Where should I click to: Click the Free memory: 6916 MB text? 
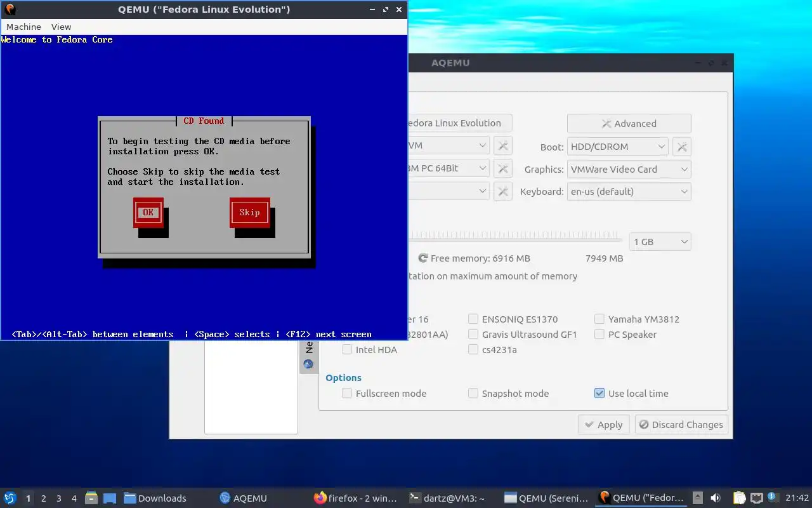(x=480, y=258)
